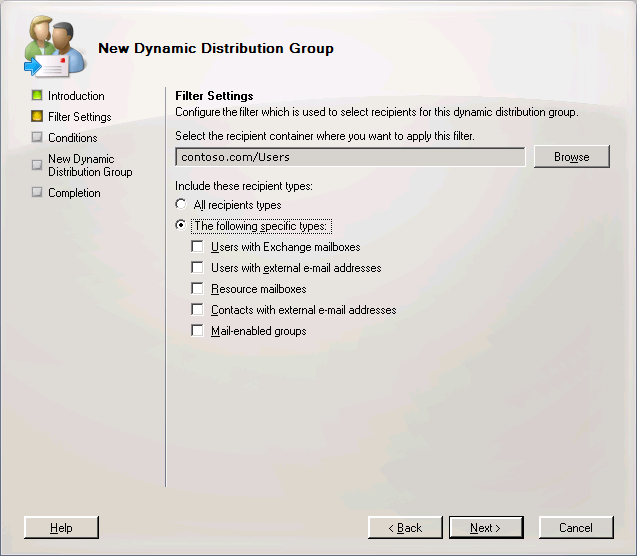Viewport: 637px width, 556px height.
Task: Check Users with external e-mail addresses
Action: [197, 268]
